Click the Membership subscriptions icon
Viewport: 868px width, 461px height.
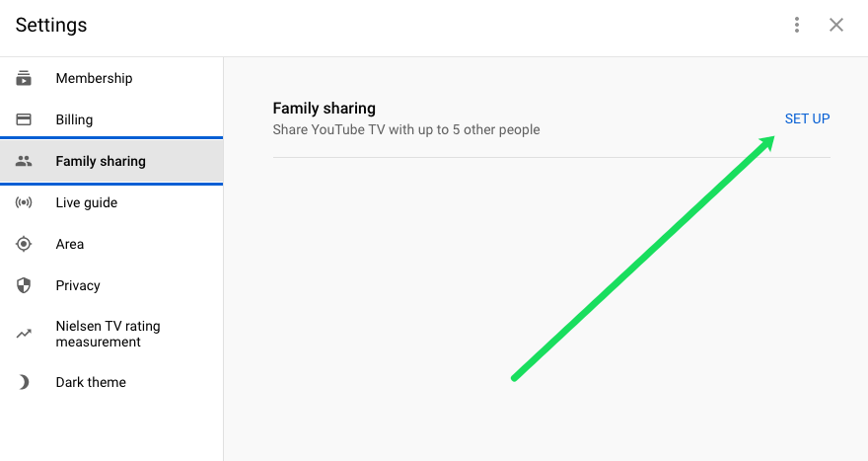click(x=24, y=78)
